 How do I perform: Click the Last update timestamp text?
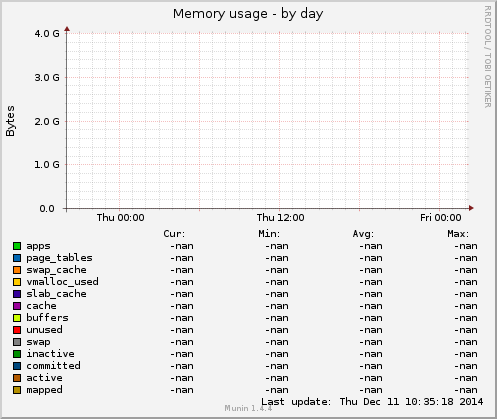coord(372,402)
